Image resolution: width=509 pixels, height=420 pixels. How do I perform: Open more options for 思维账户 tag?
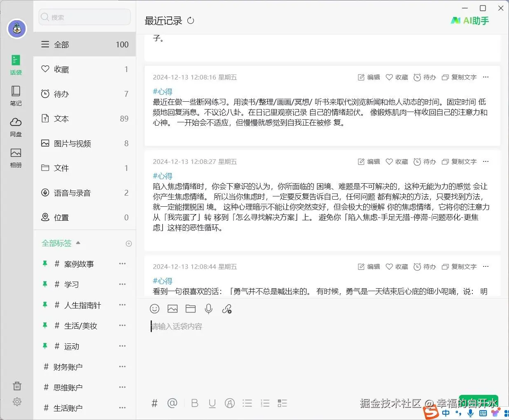tap(122, 387)
